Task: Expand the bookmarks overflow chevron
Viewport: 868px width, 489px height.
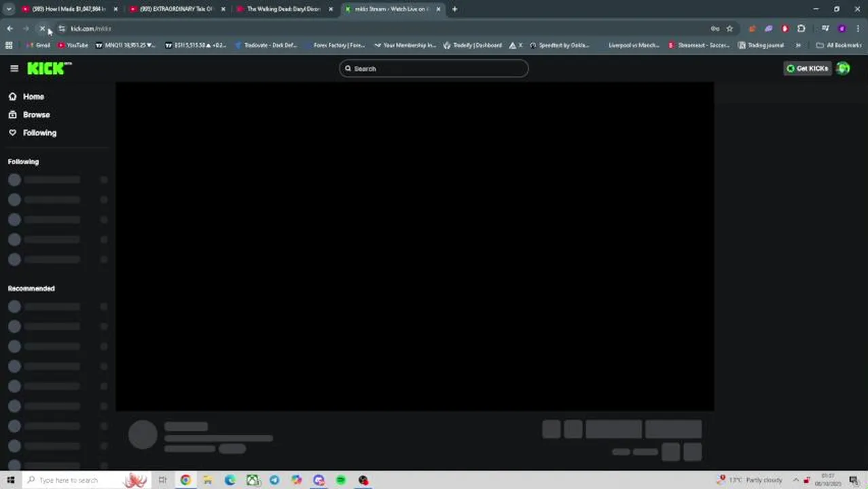Action: point(798,46)
